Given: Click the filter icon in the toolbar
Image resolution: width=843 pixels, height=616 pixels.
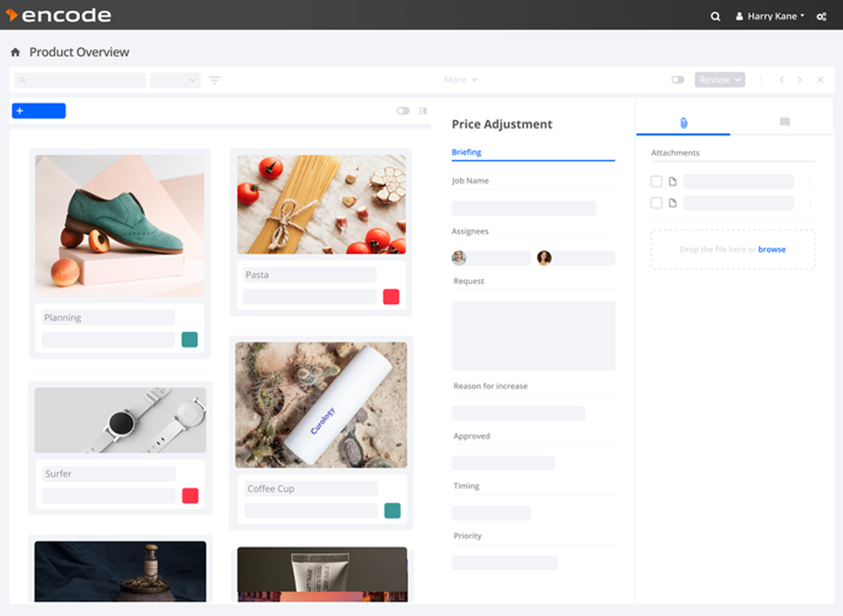Looking at the screenshot, I should coord(214,79).
